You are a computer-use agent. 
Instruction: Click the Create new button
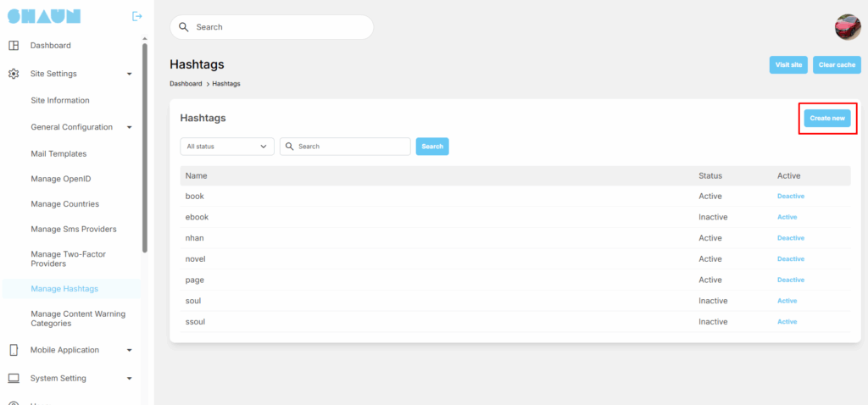click(826, 119)
